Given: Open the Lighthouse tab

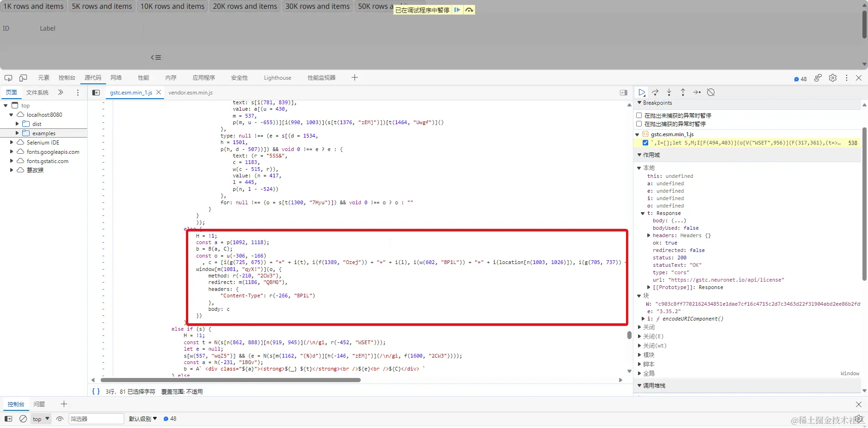Looking at the screenshot, I should tap(277, 78).
